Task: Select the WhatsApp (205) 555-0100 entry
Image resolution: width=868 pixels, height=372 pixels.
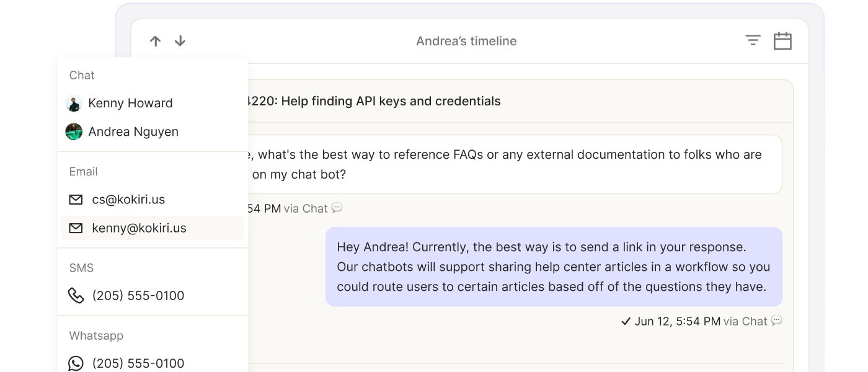Action: (138, 363)
